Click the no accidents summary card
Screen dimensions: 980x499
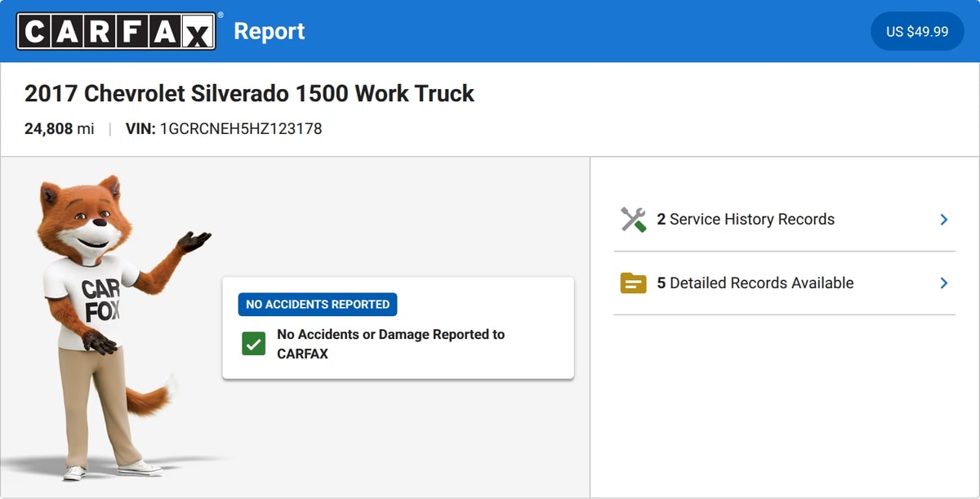(x=399, y=328)
